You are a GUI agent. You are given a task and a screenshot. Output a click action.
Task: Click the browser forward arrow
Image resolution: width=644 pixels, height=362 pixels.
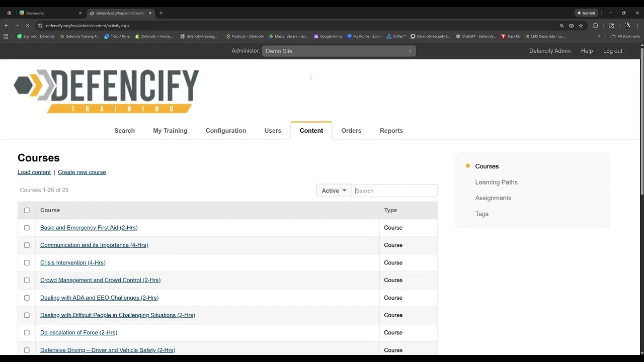17,26
